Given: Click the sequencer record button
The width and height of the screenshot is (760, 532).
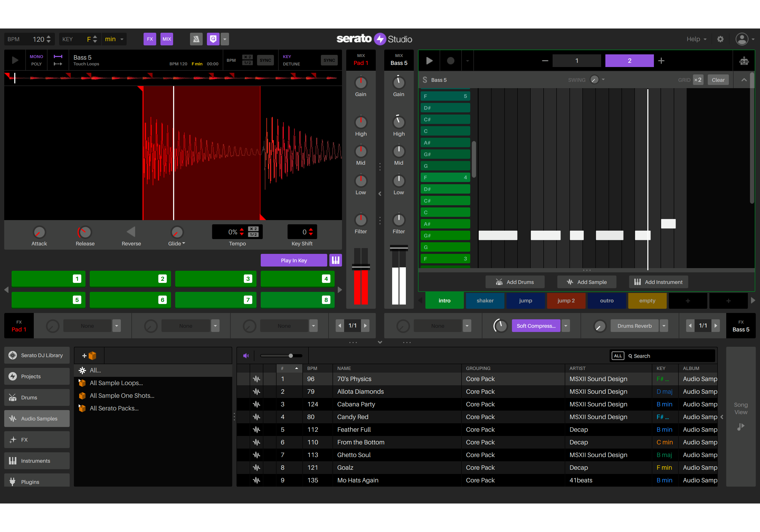Looking at the screenshot, I should coord(450,61).
